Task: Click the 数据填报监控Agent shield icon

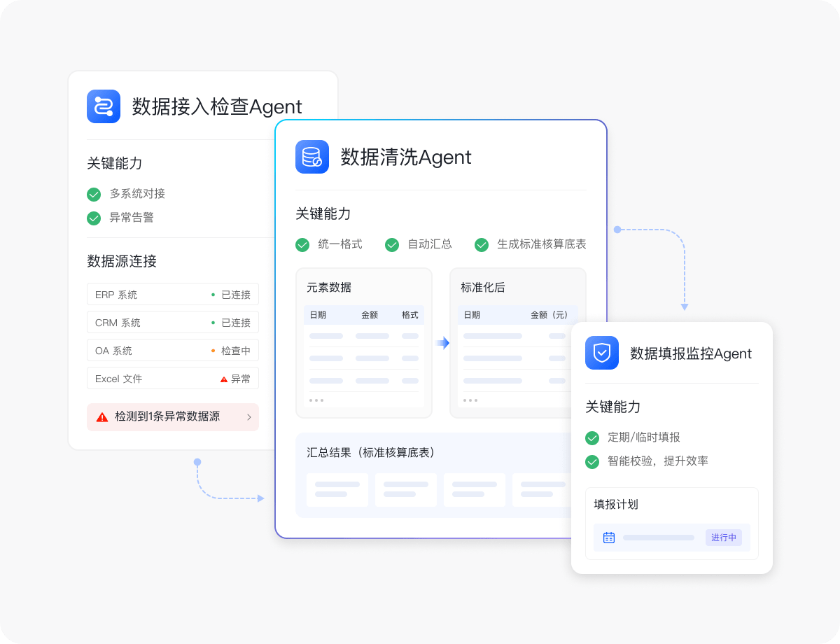Action: tap(602, 353)
